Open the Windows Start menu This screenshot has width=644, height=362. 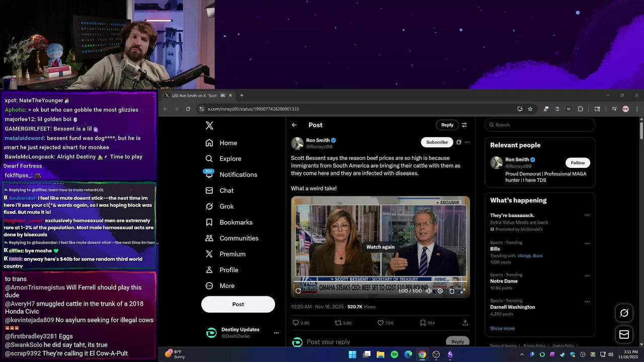click(352, 354)
